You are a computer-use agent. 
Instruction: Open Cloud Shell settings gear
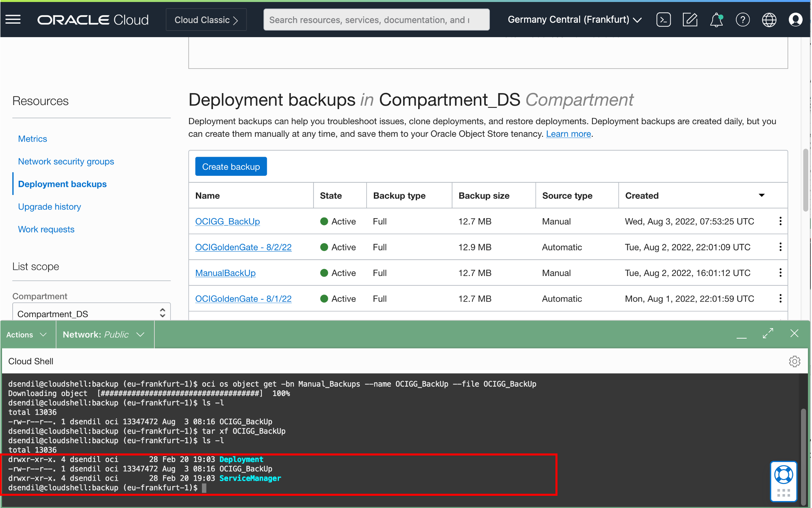coord(794,361)
